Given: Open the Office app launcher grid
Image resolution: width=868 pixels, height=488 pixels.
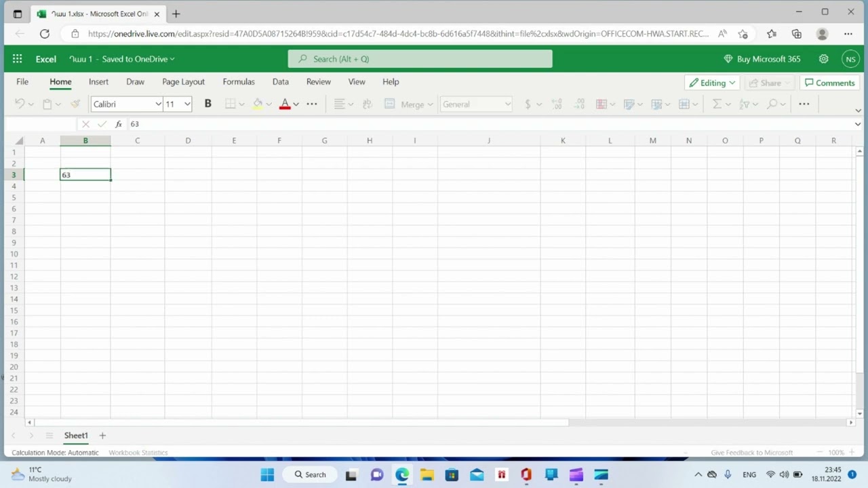Looking at the screenshot, I should (x=18, y=59).
